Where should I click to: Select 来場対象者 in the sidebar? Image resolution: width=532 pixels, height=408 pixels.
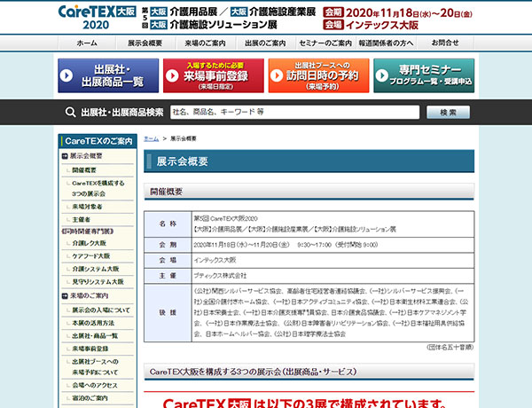(x=87, y=207)
